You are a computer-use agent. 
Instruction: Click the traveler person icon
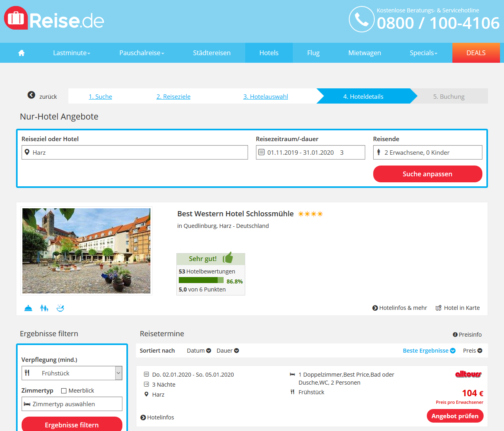pyautogui.click(x=378, y=152)
